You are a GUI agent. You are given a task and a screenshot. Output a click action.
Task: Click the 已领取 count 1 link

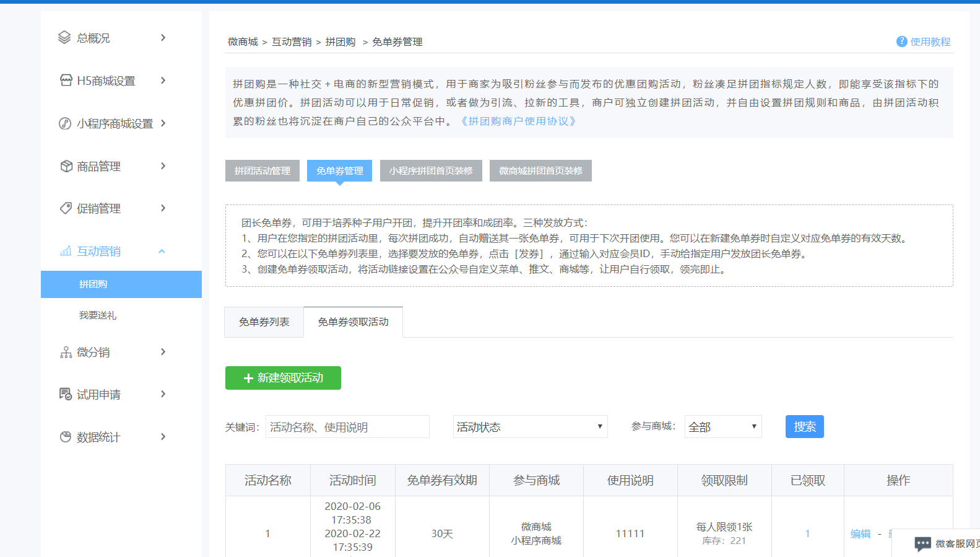[x=807, y=533]
